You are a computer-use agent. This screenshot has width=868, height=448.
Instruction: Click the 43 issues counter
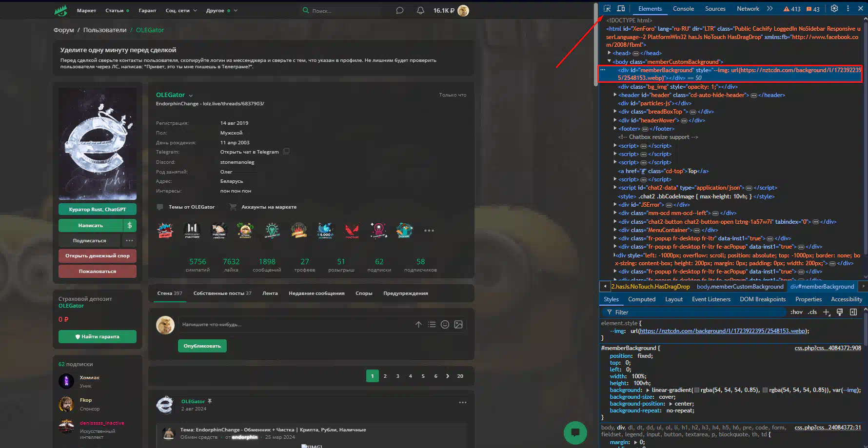click(813, 9)
